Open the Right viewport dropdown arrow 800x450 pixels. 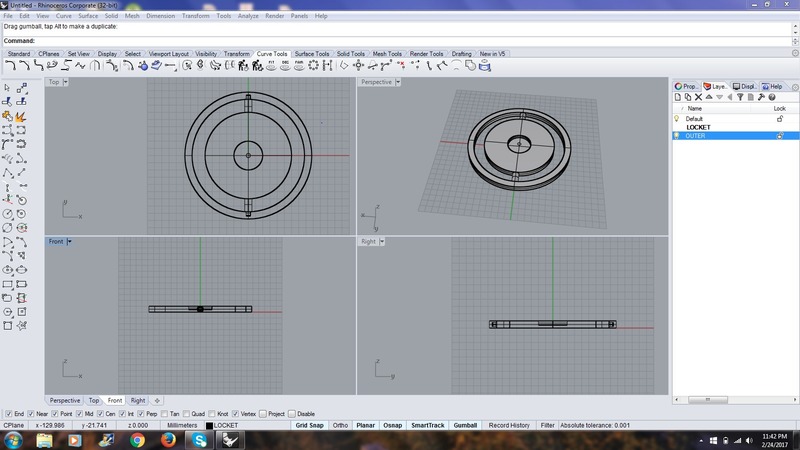tap(382, 242)
